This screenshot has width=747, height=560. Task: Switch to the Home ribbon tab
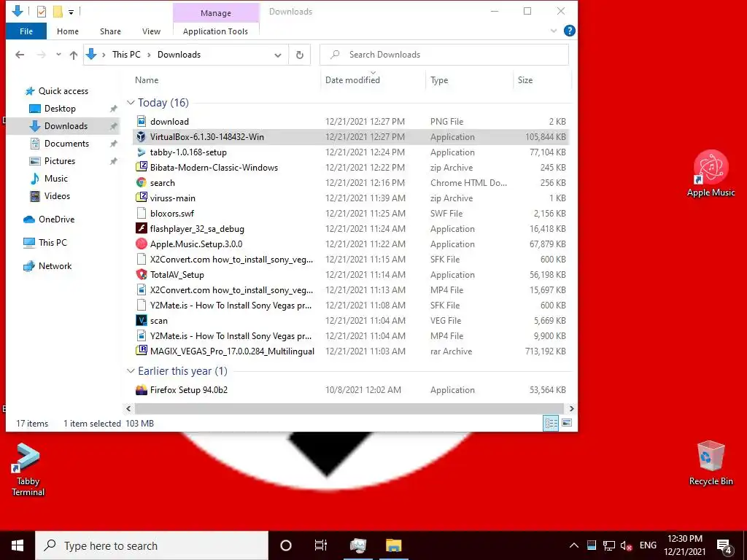coord(68,31)
